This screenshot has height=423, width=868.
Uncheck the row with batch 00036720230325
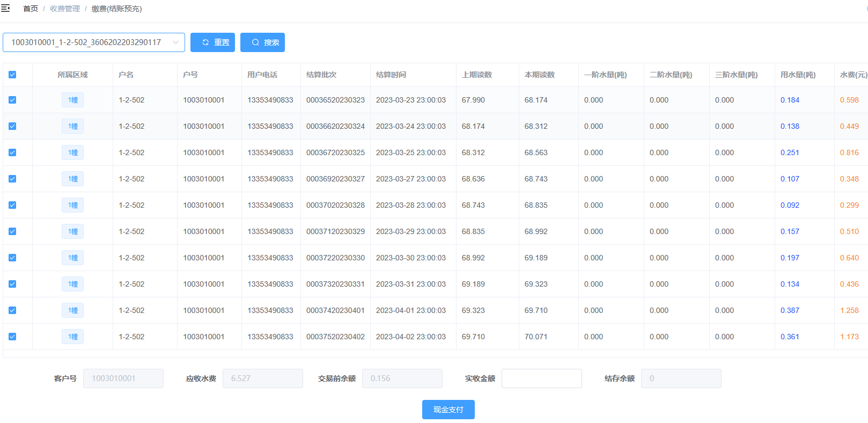coord(12,152)
